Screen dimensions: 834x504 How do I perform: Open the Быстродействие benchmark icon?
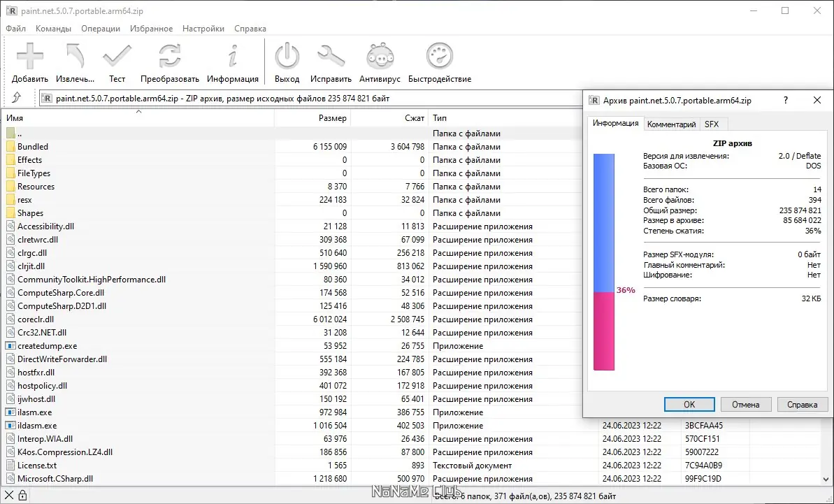(x=440, y=57)
